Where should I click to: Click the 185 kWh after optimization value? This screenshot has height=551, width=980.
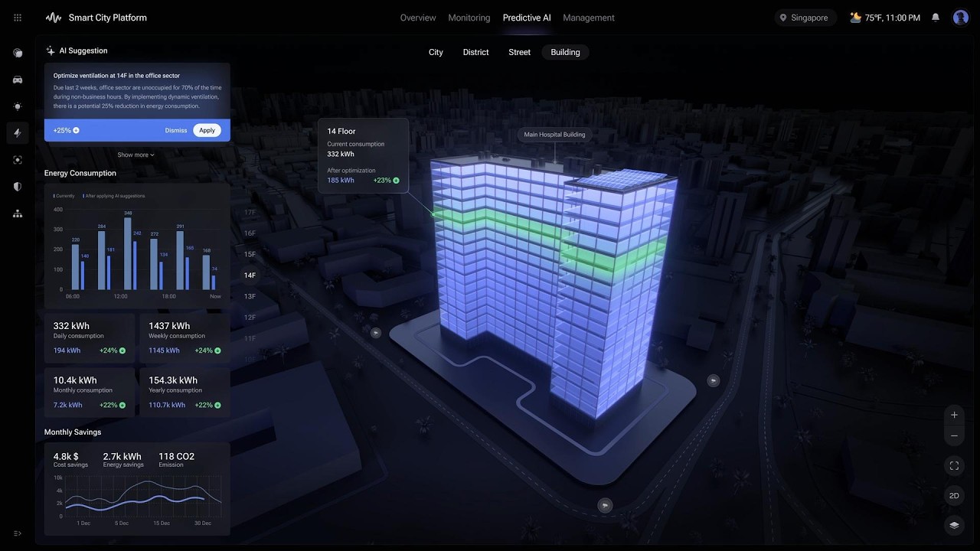[x=341, y=181]
